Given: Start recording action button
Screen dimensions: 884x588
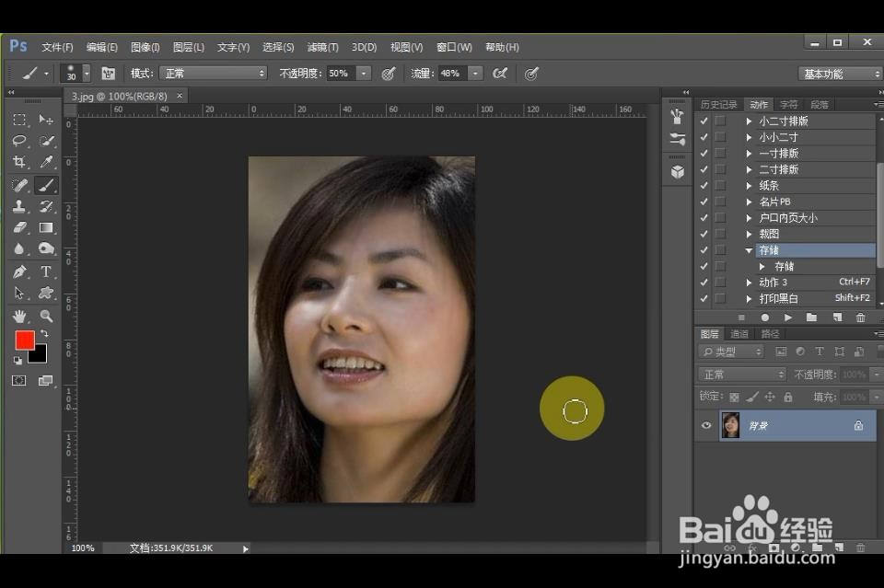Looking at the screenshot, I should point(764,317).
